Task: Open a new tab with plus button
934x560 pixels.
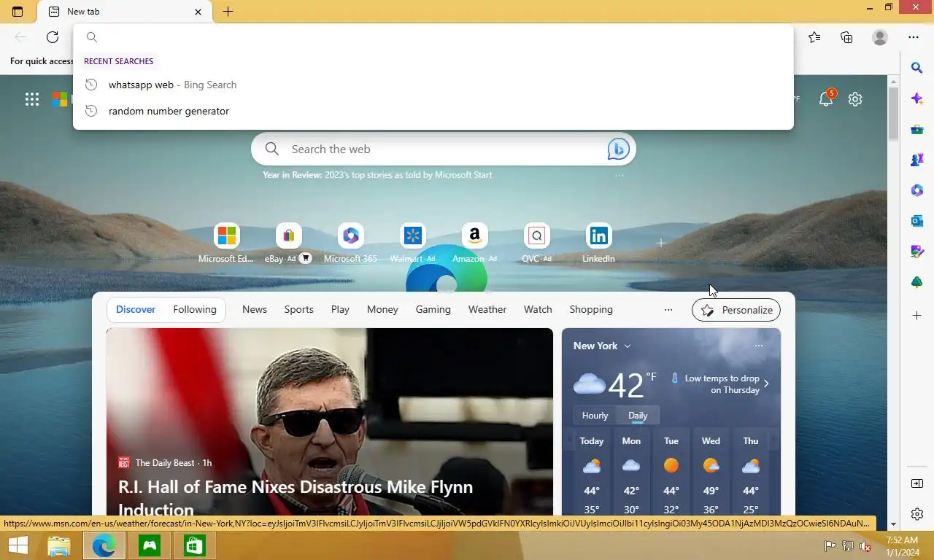Action: [228, 12]
